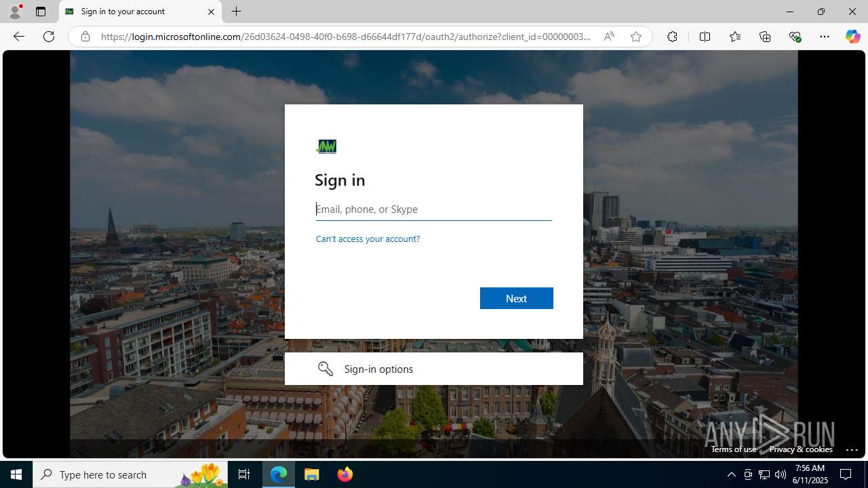868x488 pixels.
Task: Open 'Can't access your account?' link
Action: pos(368,239)
